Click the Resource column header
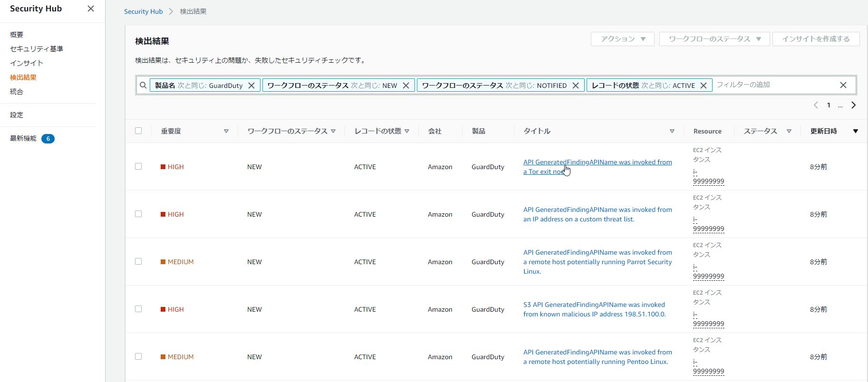 [707, 131]
